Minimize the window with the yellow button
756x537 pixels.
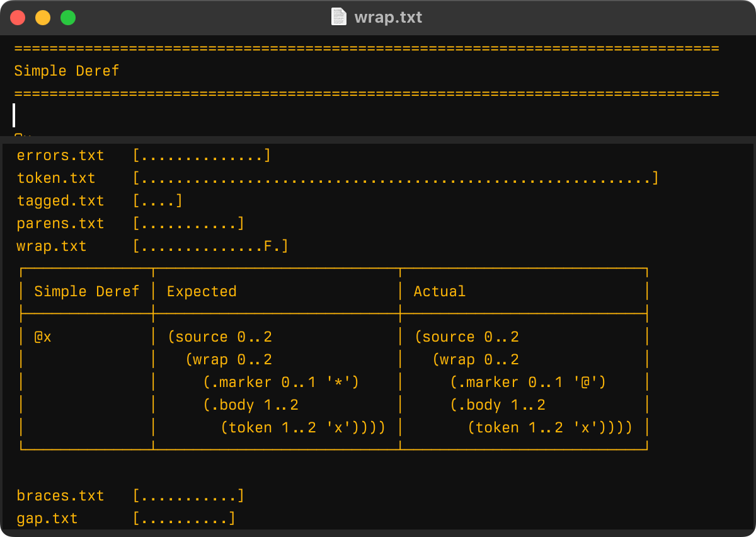coord(43,18)
